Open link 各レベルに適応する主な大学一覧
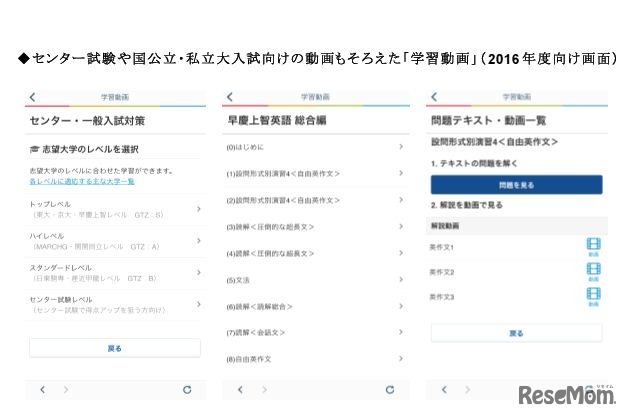629x418 pixels. pyautogui.click(x=82, y=181)
